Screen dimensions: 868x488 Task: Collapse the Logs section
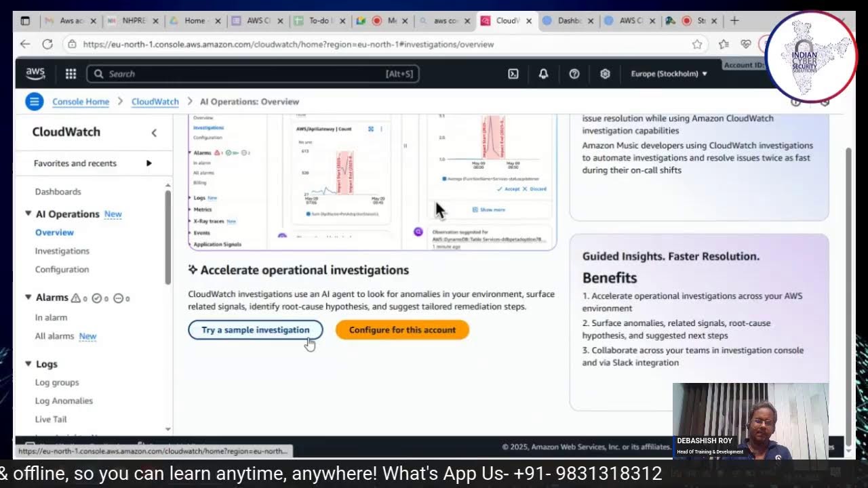point(28,364)
